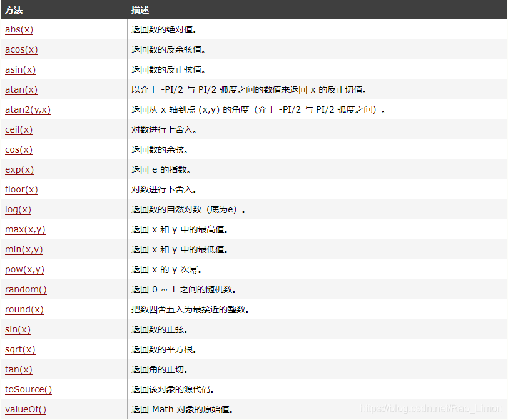Select description text 返回数的反正弦值。
The image size is (508, 420).
click(x=168, y=69)
